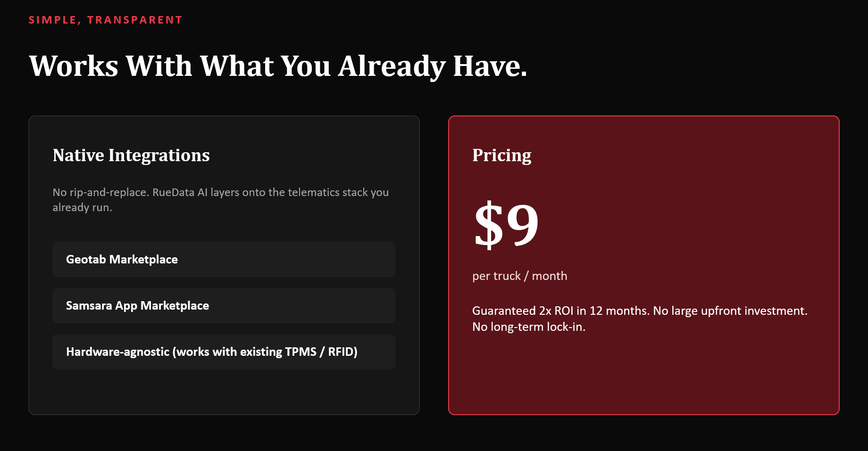The image size is (868, 451).
Task: Click the Hardware-agnostic TPMS / RFID item
Action: [x=224, y=352]
